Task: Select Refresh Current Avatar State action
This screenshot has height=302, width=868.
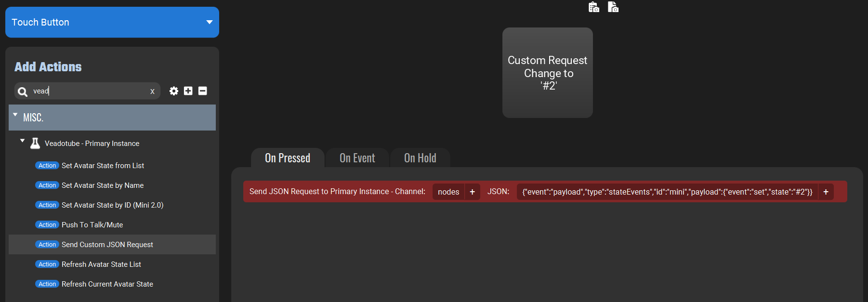Action: [x=112, y=284]
